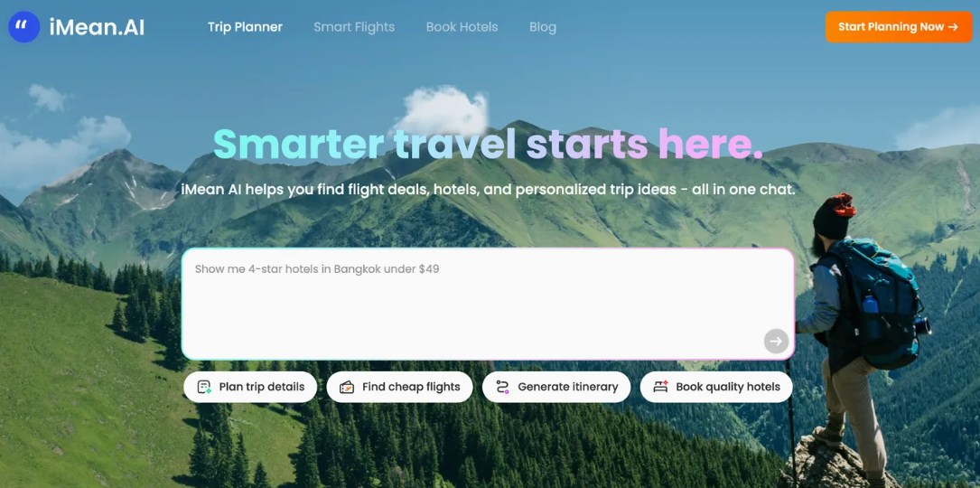Click the iMean AI helps you find subtitle

point(488,189)
